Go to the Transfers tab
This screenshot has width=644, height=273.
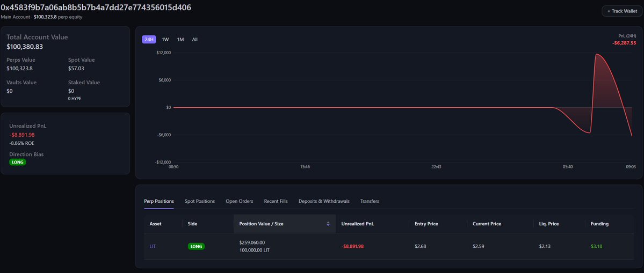tap(370, 201)
